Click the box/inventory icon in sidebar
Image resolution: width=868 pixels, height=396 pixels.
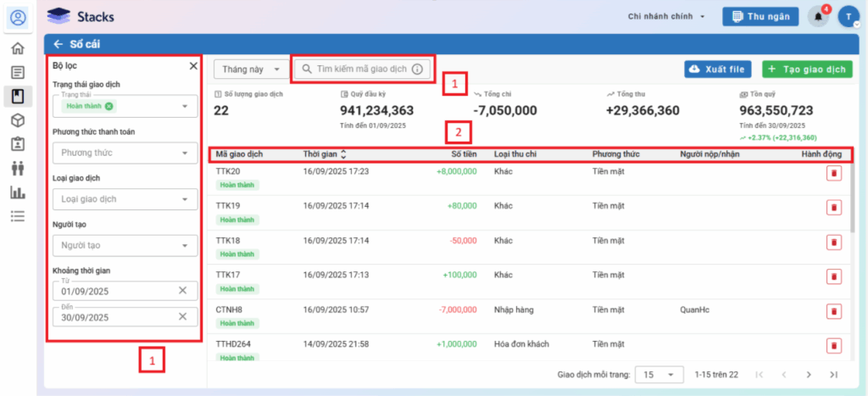tap(17, 120)
